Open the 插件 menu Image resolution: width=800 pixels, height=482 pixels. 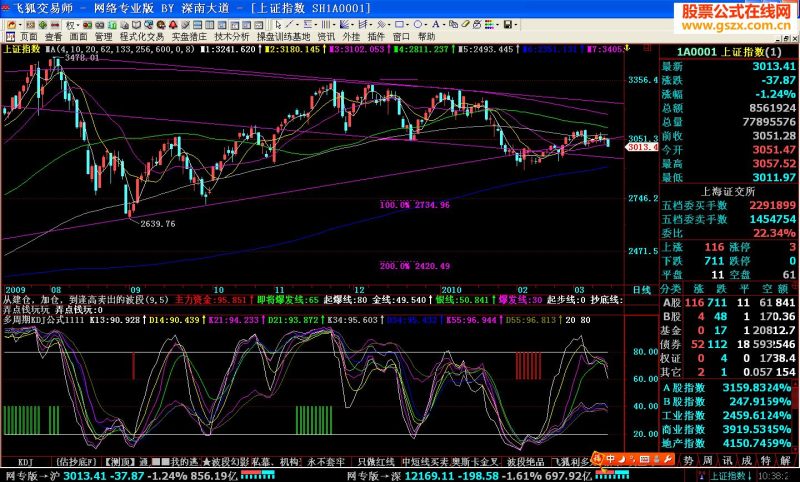(376, 37)
